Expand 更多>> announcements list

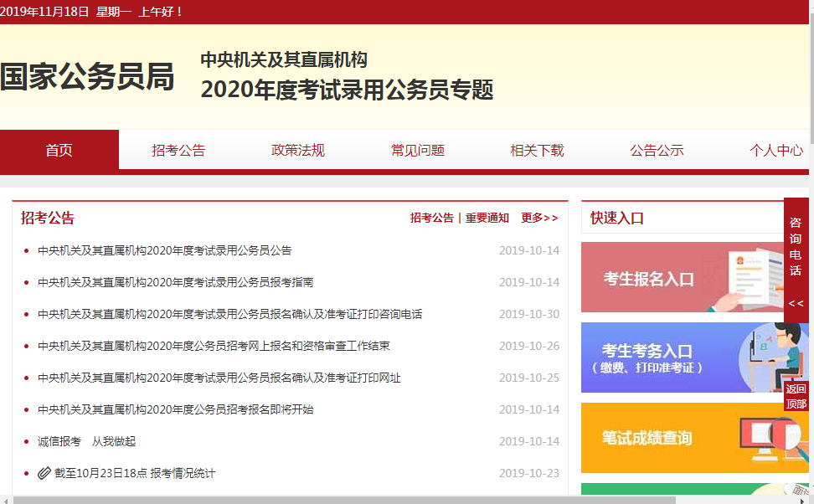tap(539, 218)
